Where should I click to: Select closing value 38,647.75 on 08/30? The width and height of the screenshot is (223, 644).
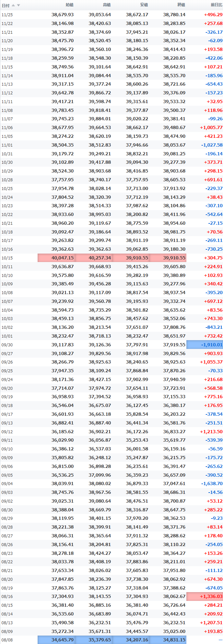point(174,510)
